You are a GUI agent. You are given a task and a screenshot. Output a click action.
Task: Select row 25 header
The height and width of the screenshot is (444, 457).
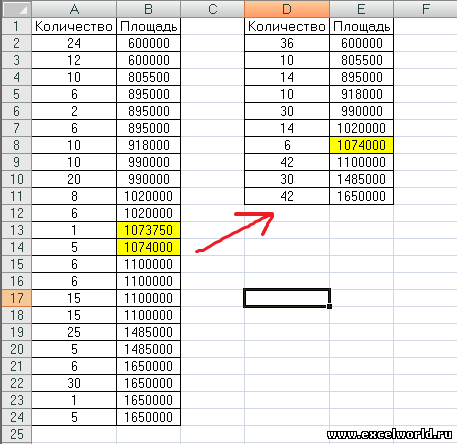(16, 434)
